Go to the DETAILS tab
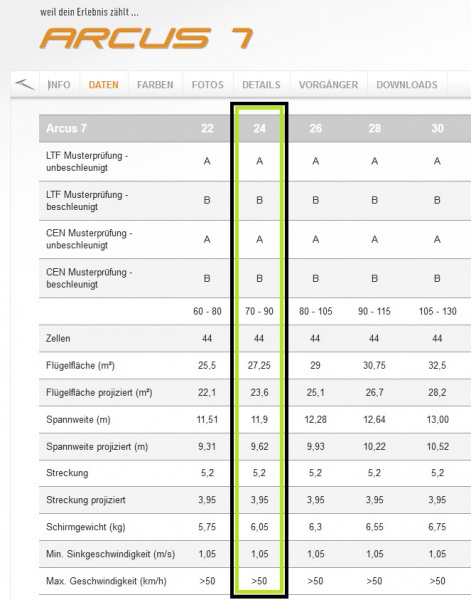Screen dimensions: 471x600 [261, 85]
